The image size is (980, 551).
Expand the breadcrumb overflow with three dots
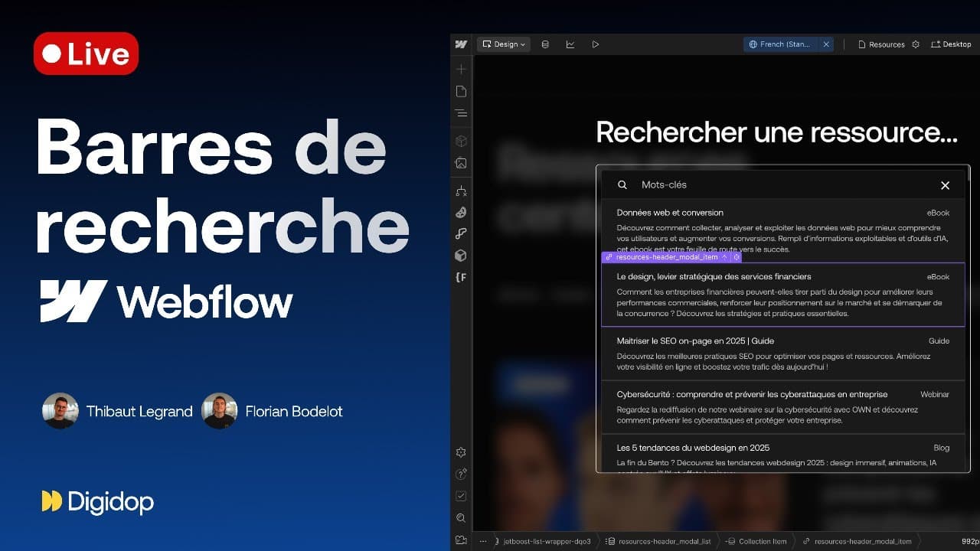coord(483,541)
